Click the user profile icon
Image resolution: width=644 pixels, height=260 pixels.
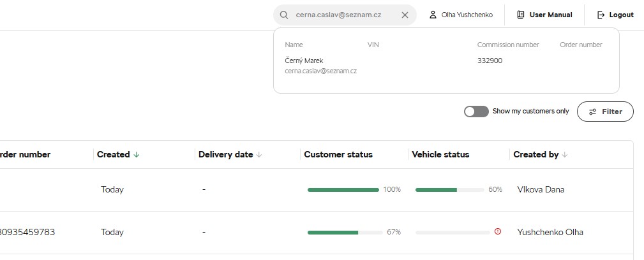tap(433, 15)
